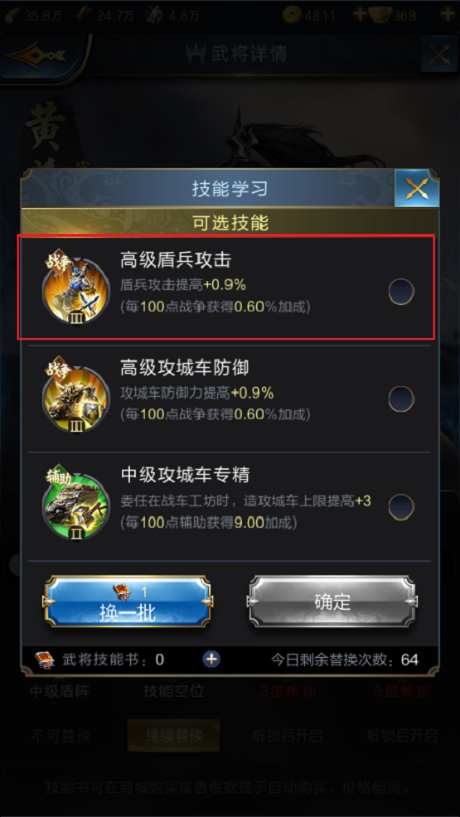Click the 可选技能 section header
Image resolution: width=460 pixels, height=817 pixels.
pos(230,222)
